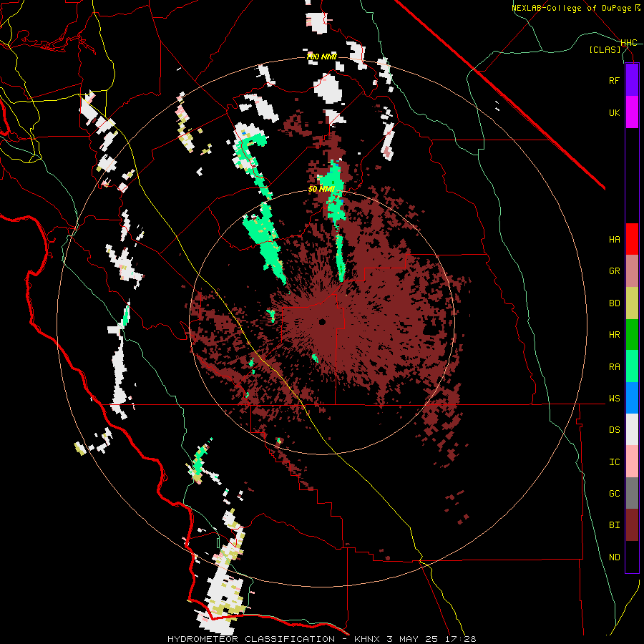644x644 pixels.
Task: Click the HA red legend swatch
Action: (x=632, y=239)
